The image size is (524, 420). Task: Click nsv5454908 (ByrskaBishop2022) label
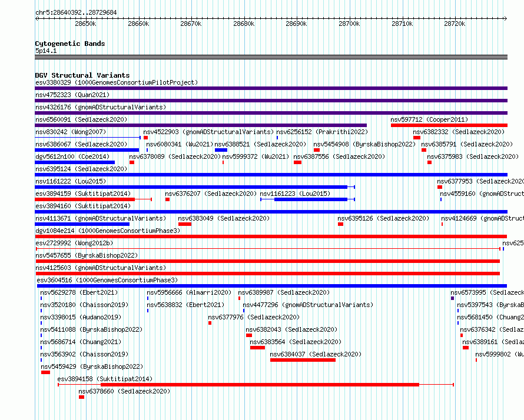coord(364,144)
